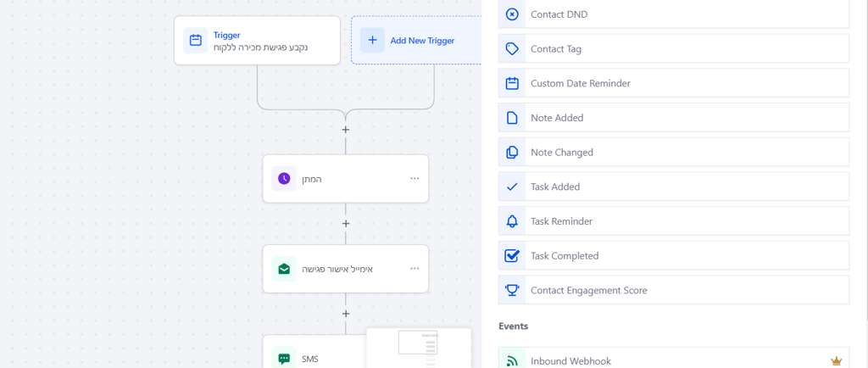
Task: Choose the Contact Engagement Score trigger
Action: coord(674,290)
